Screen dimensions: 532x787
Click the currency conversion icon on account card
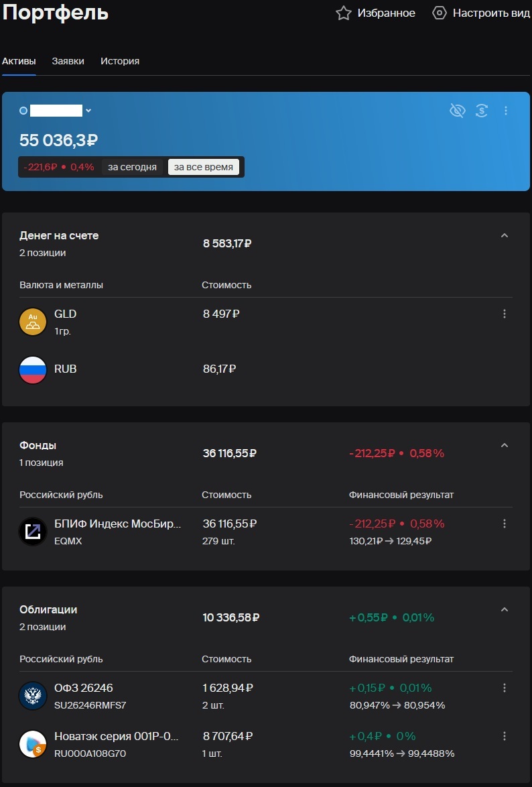point(481,111)
